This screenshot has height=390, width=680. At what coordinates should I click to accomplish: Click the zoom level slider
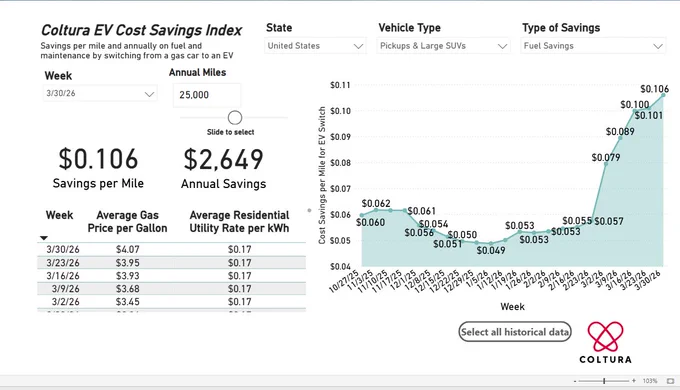pos(604,381)
